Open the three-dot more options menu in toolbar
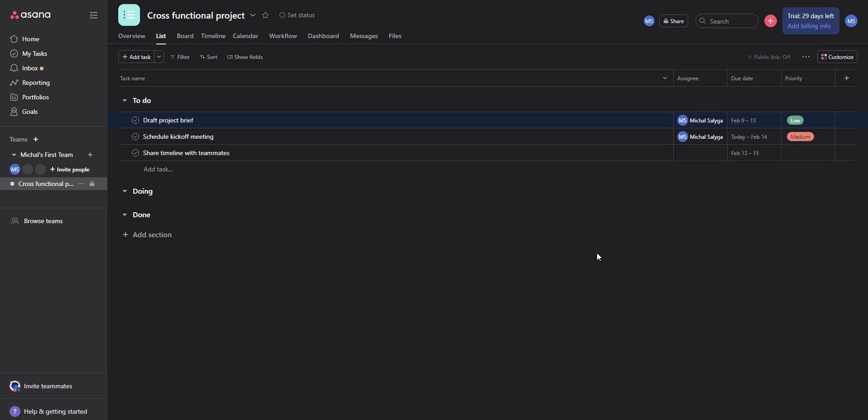Viewport: 868px width, 420px height. coord(805,57)
